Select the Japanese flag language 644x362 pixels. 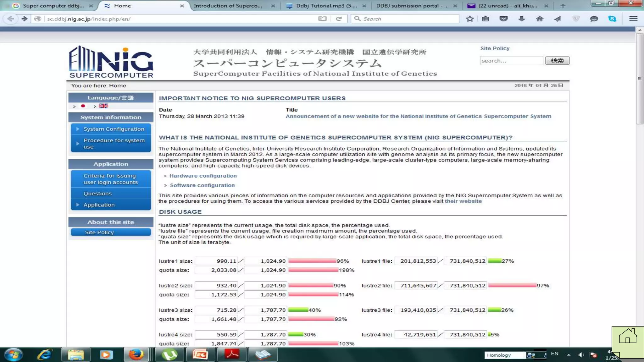point(83,106)
